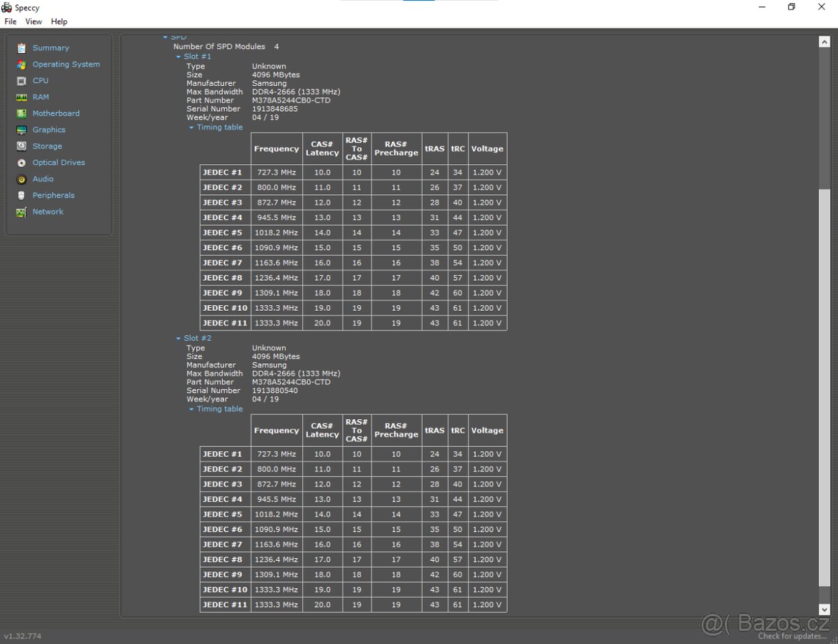838x644 pixels.
Task: Click the scrollbar up arrow
Action: [x=824, y=42]
